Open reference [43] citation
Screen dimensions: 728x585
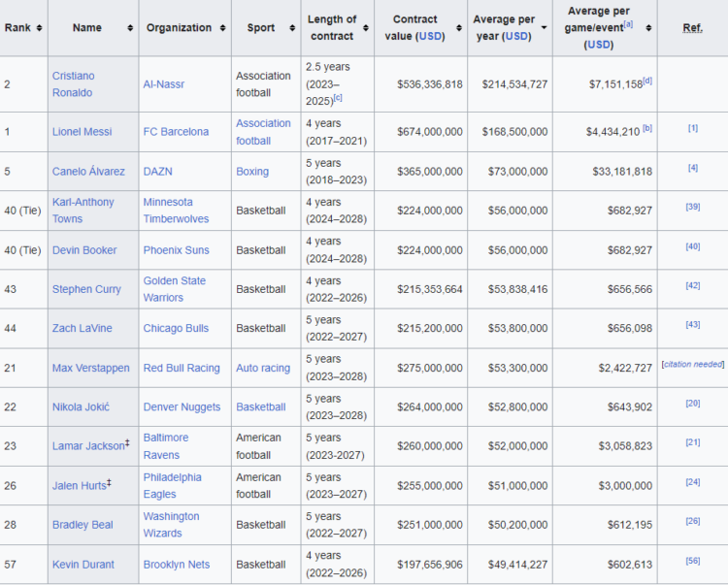coord(693,325)
